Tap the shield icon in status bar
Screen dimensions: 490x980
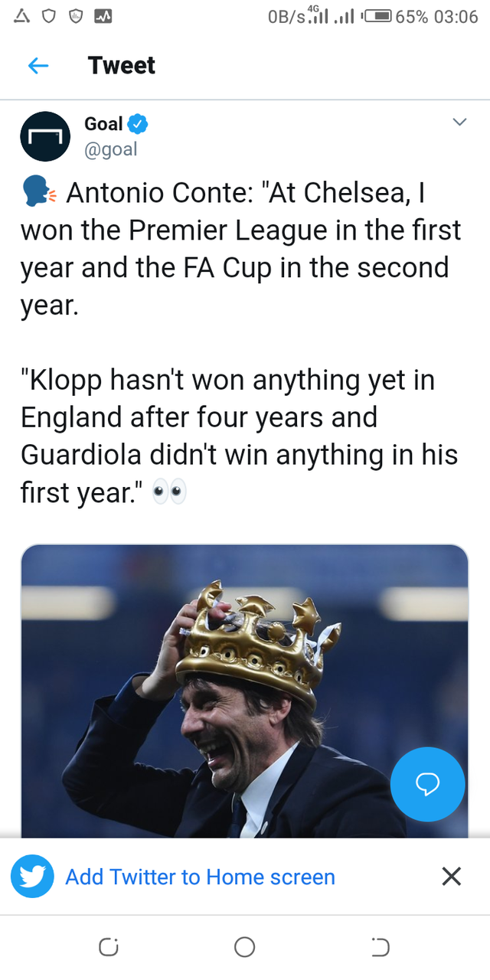(x=47, y=17)
